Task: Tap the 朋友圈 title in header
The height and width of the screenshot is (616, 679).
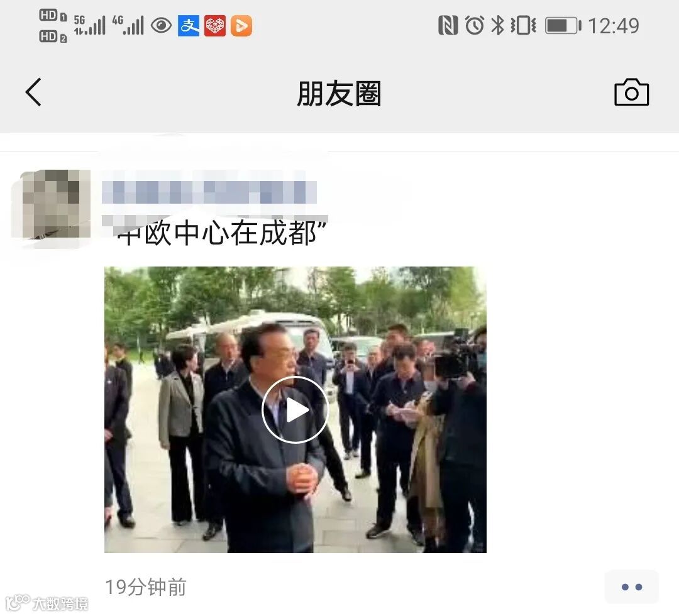Action: (x=339, y=94)
